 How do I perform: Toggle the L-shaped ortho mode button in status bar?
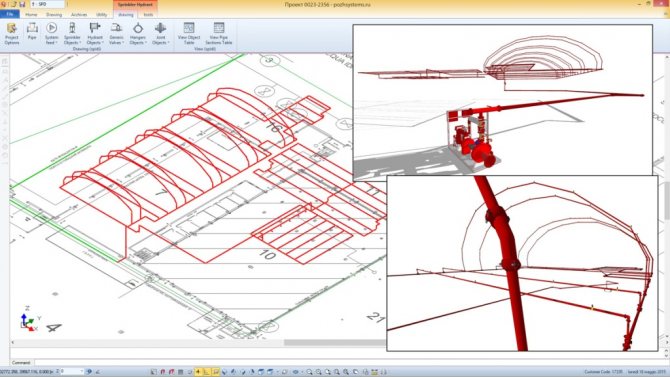coord(207,372)
